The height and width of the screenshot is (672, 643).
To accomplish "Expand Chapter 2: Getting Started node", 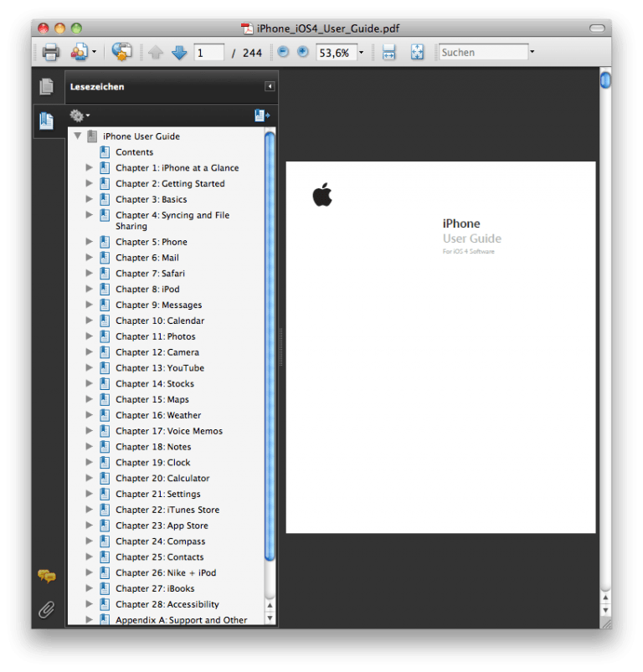I will pos(89,183).
